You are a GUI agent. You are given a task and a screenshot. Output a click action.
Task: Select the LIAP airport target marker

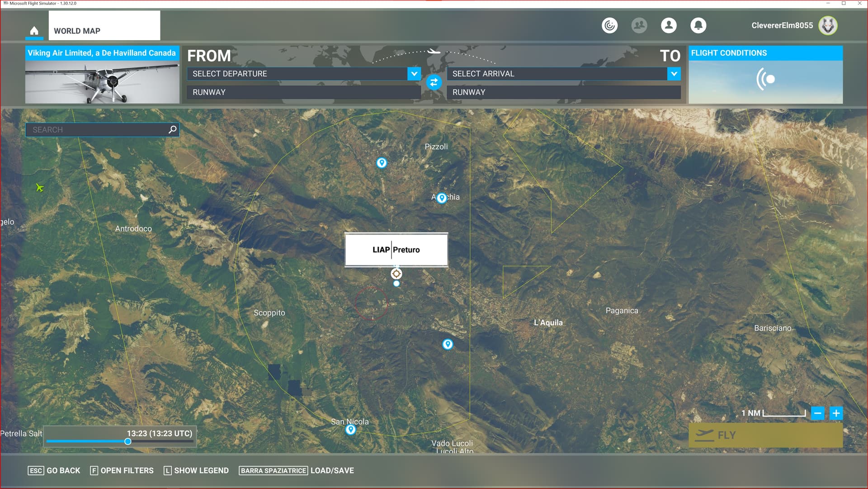(x=396, y=274)
